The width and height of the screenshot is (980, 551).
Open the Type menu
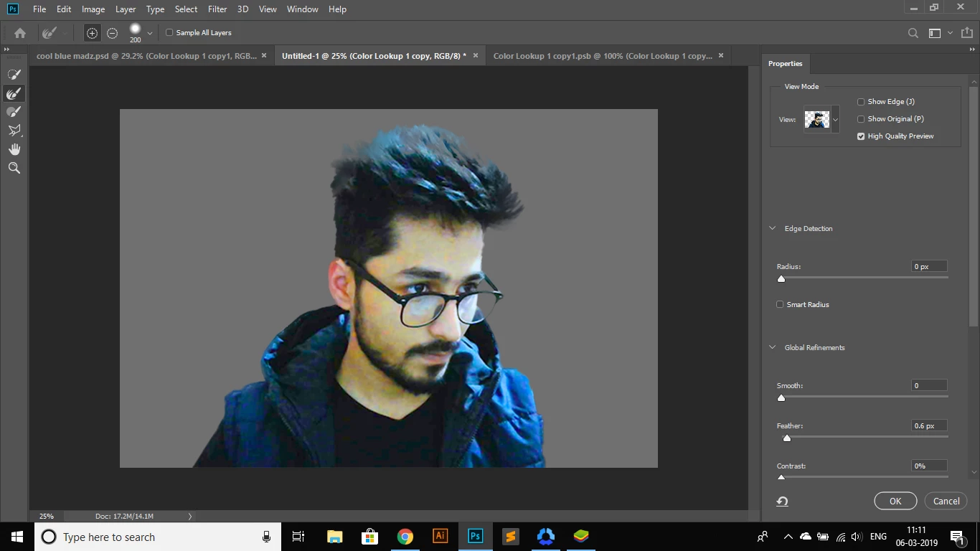coord(155,9)
